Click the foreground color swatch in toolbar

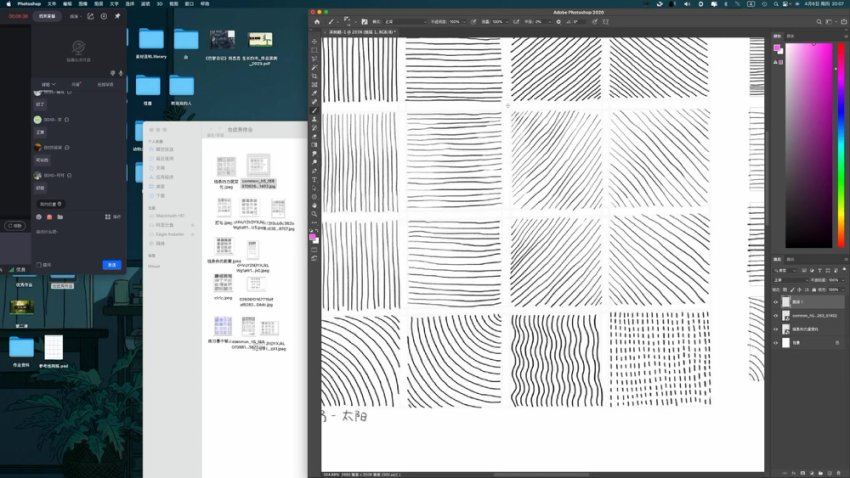312,237
